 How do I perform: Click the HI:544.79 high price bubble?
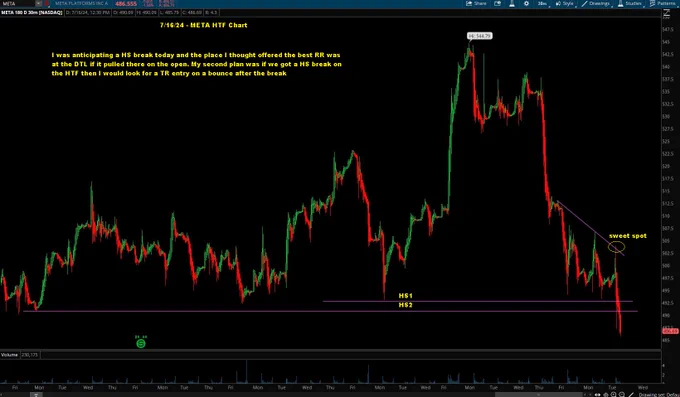click(x=480, y=36)
